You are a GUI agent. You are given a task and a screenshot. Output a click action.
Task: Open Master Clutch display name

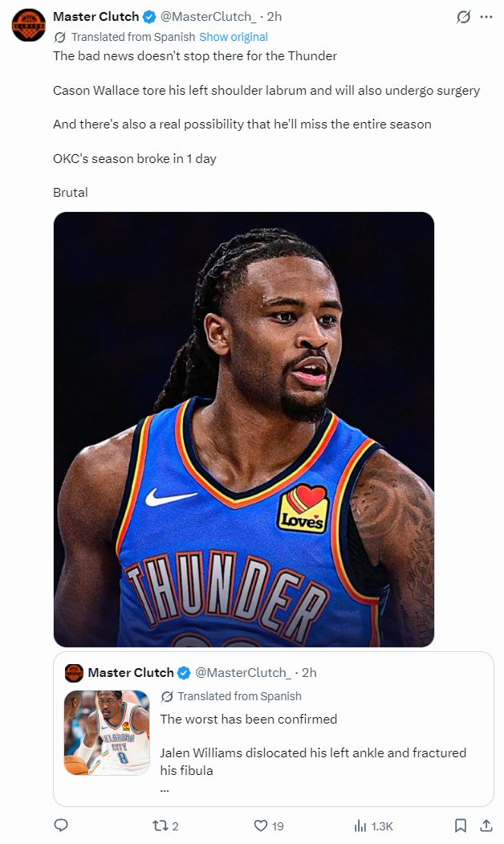(x=96, y=17)
